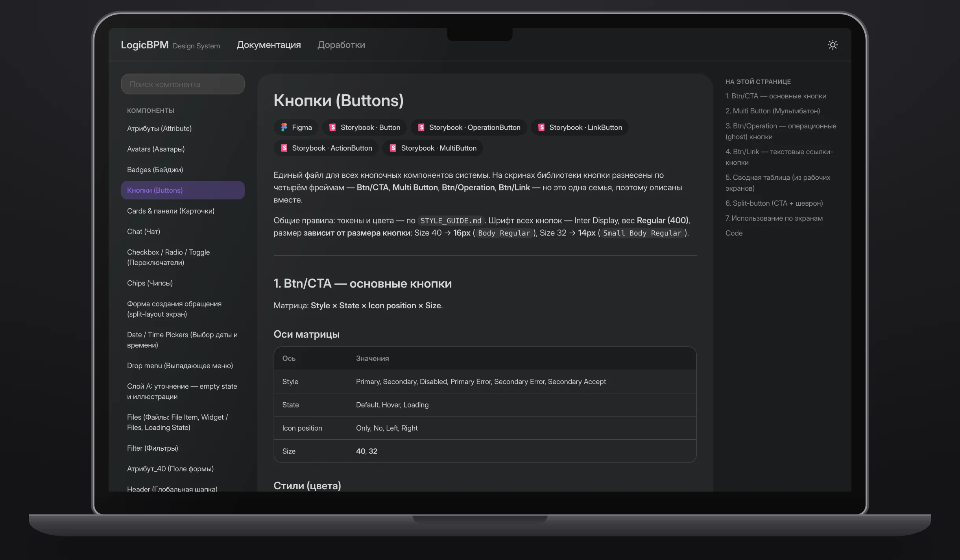Screen dimensions: 960x560
Task: Focus the Поиск компонента search field
Action: coord(183,84)
